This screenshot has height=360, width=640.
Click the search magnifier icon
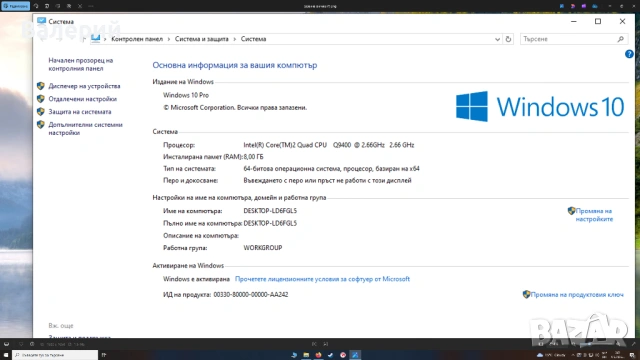(620, 39)
